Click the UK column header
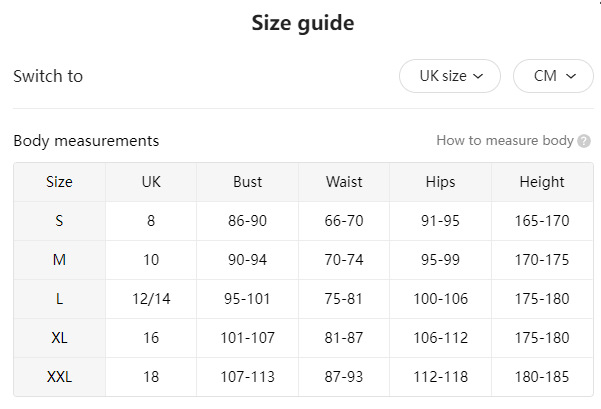 151,182
